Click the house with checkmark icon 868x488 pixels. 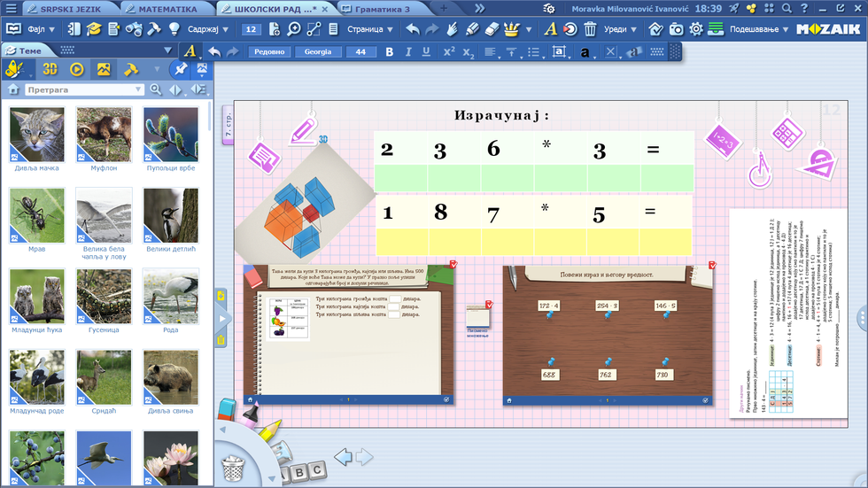point(655,29)
